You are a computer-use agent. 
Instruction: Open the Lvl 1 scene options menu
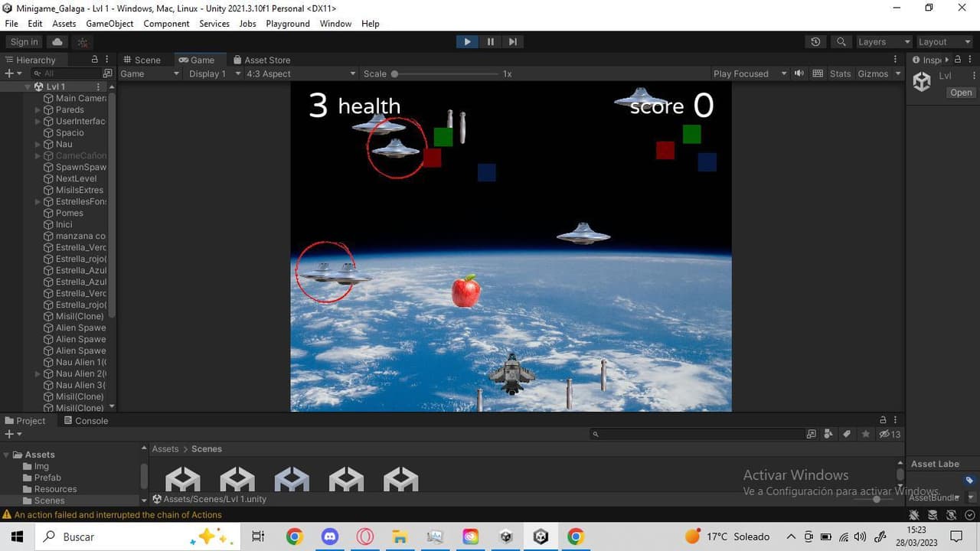(99, 86)
